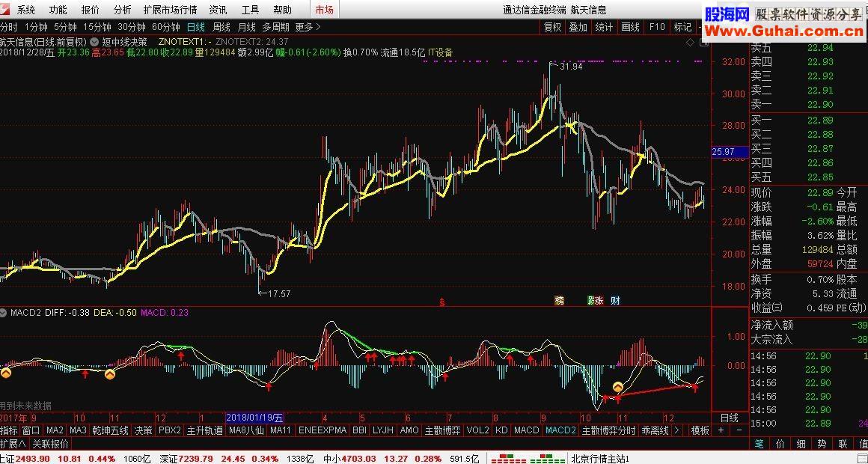Open the 工具 menu
Image resolution: width=868 pixels, height=464 pixels.
click(x=250, y=10)
